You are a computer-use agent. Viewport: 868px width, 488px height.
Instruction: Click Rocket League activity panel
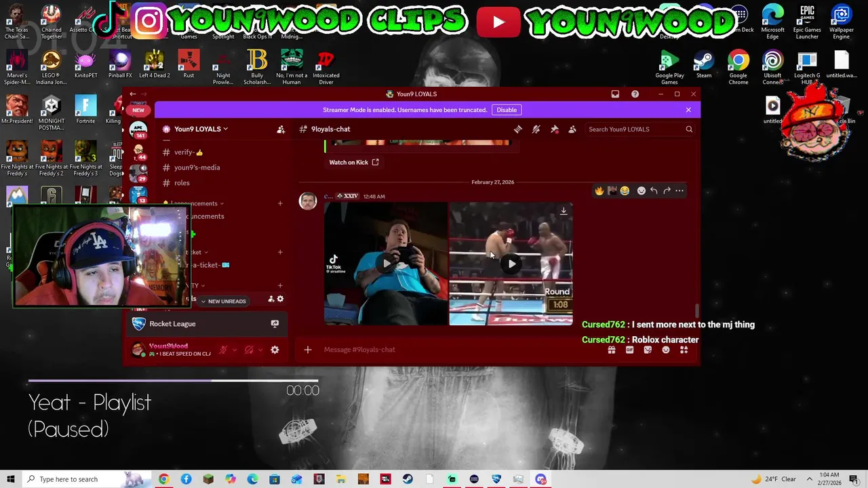click(x=205, y=324)
